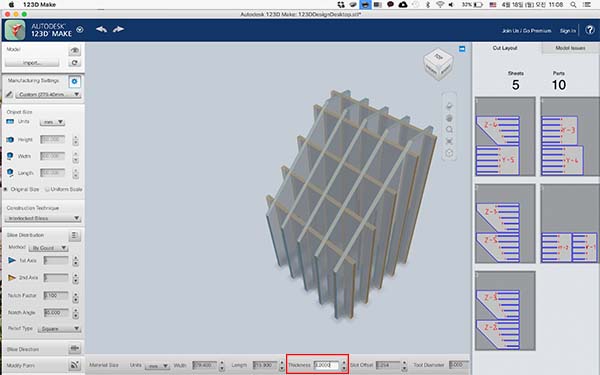Click the Notch Factor input field
This screenshot has height=375, width=600.
(x=56, y=295)
